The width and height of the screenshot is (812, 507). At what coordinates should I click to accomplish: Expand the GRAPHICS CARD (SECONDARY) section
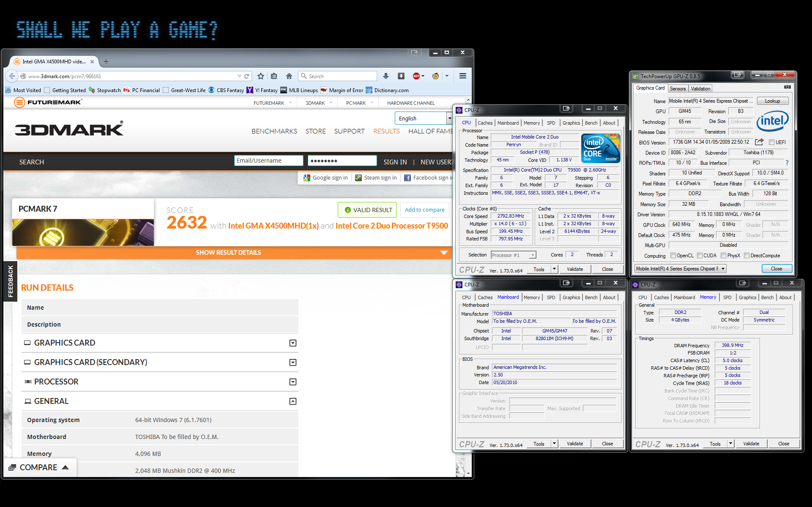(293, 363)
